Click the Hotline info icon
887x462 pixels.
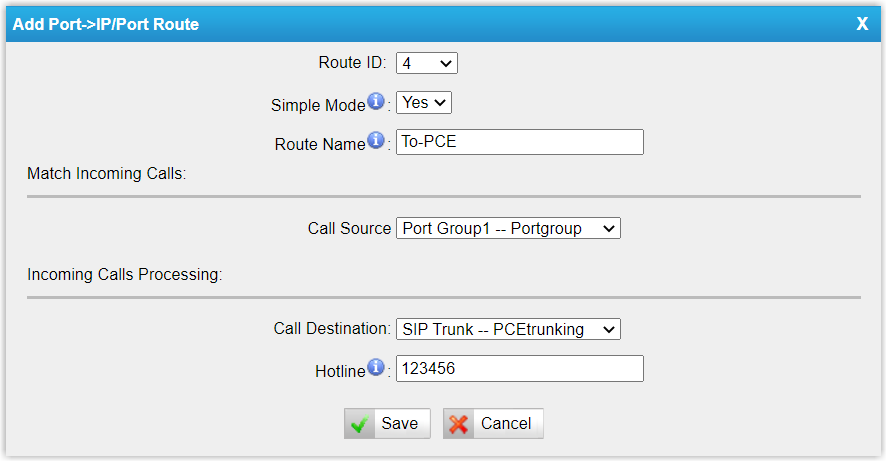coord(376,368)
